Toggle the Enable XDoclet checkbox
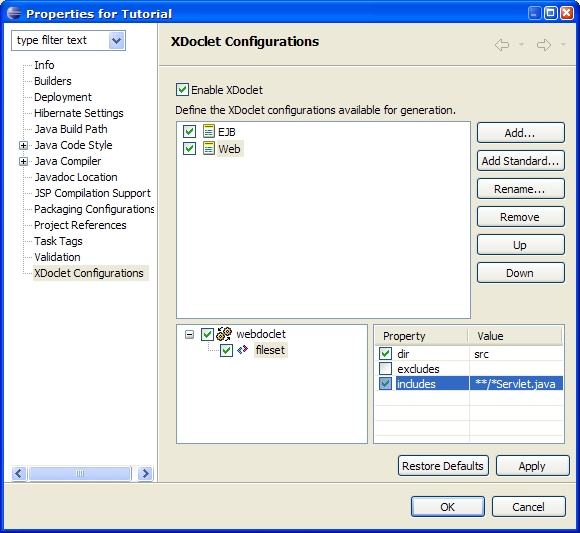 (x=182, y=90)
